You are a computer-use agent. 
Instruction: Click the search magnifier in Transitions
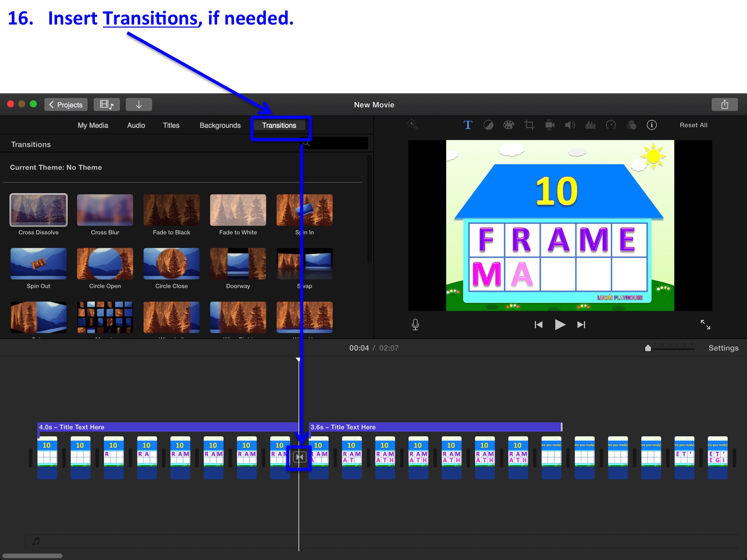pos(306,143)
